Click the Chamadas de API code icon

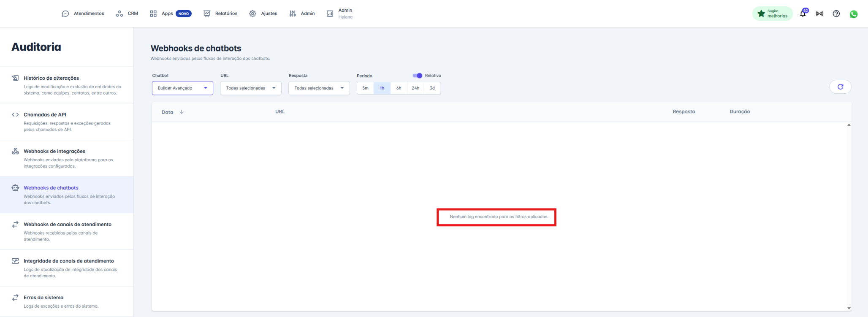pyautogui.click(x=15, y=114)
